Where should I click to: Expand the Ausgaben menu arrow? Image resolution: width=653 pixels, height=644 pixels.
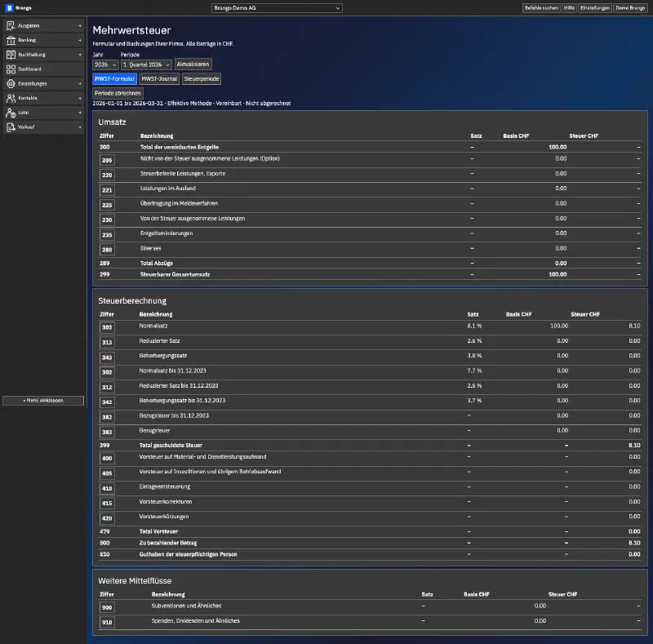pos(80,26)
